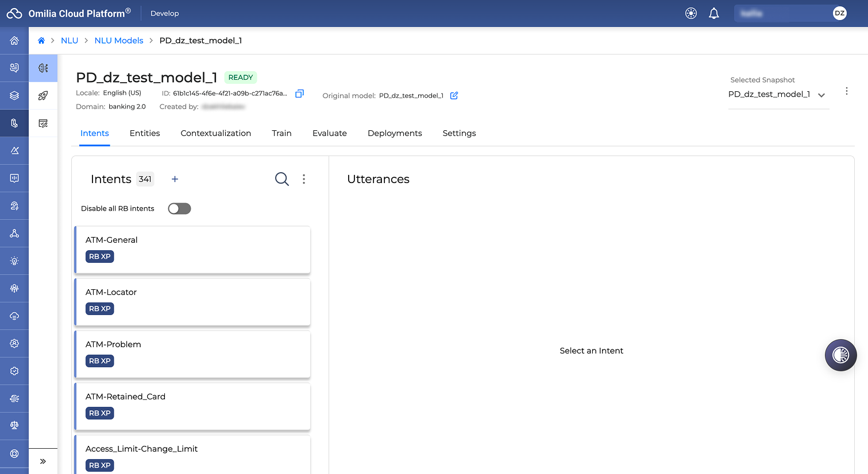Select the ATM-Locator intent
Viewport: 868px width, 474px height.
coord(192,302)
